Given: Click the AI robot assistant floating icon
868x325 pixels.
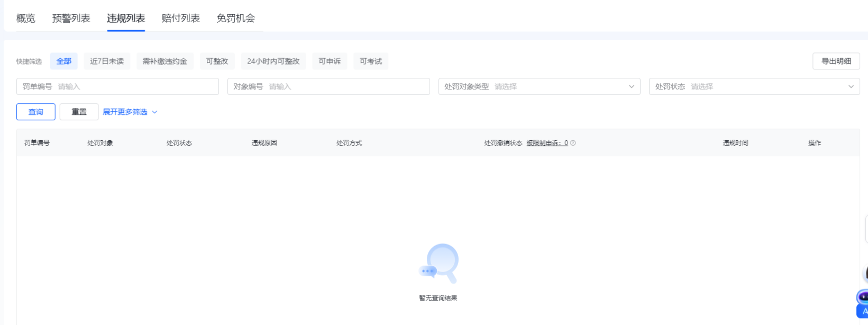Looking at the screenshot, I should (863, 297).
